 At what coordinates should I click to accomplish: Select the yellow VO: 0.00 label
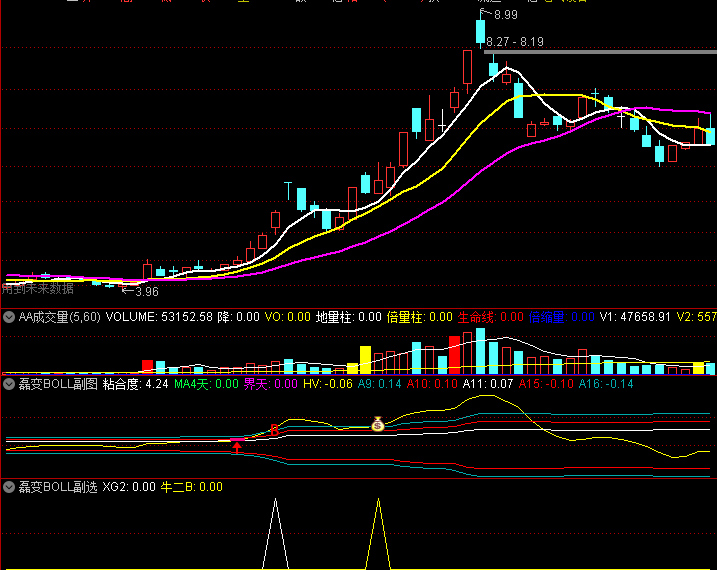[288, 317]
